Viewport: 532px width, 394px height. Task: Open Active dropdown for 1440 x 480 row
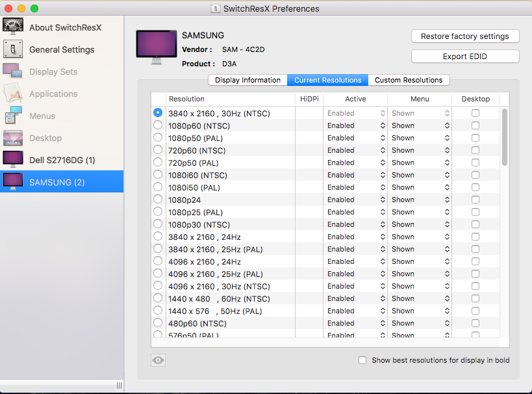pyautogui.click(x=356, y=298)
